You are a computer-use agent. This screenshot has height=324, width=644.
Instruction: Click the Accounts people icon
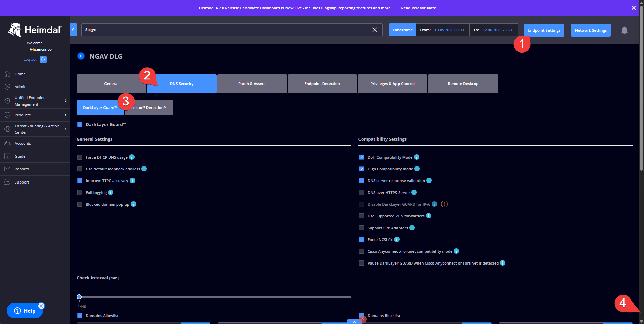tap(7, 143)
